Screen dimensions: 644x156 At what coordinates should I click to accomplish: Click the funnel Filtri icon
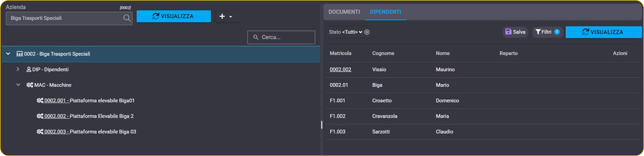point(538,32)
